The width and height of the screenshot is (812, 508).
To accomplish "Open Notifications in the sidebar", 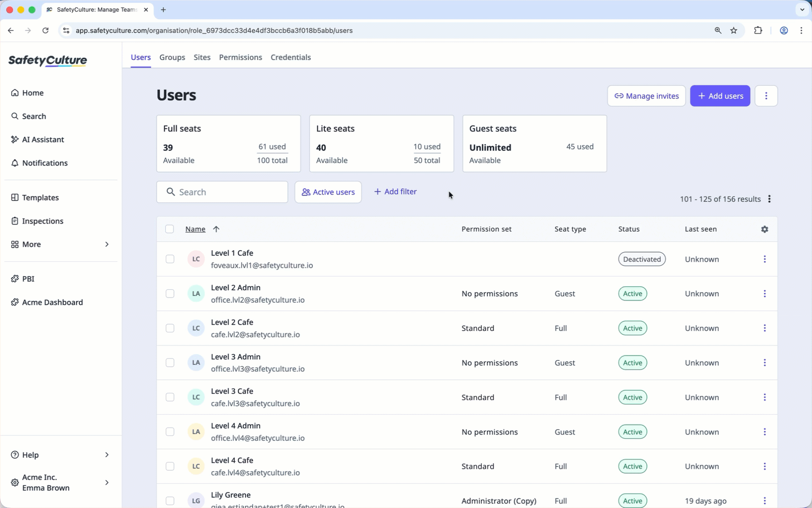I will pyautogui.click(x=40, y=163).
